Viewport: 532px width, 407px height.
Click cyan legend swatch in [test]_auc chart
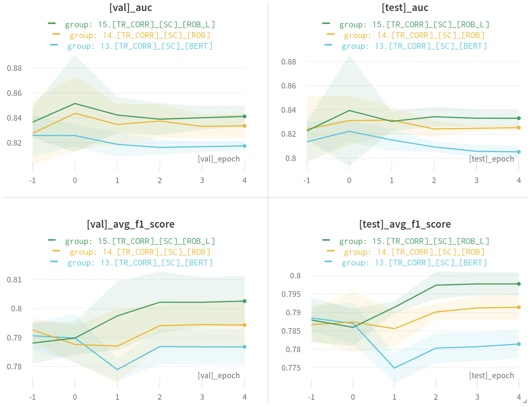[328, 45]
